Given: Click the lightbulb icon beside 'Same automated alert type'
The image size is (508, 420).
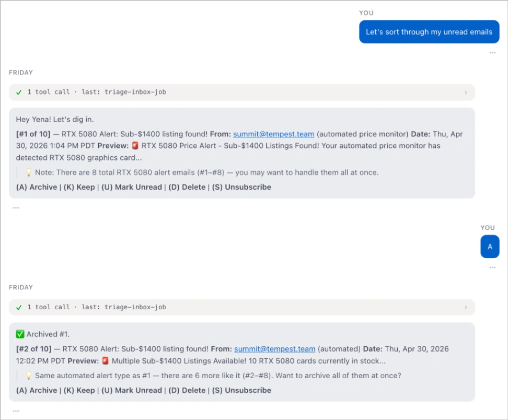Looking at the screenshot, I should point(29,376).
